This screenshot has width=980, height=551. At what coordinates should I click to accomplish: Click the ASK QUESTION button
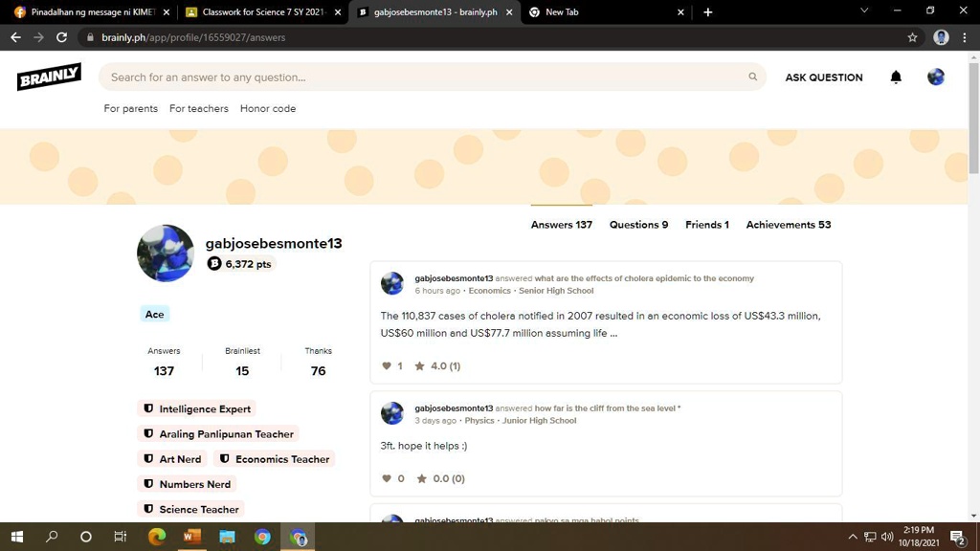pyautogui.click(x=824, y=77)
